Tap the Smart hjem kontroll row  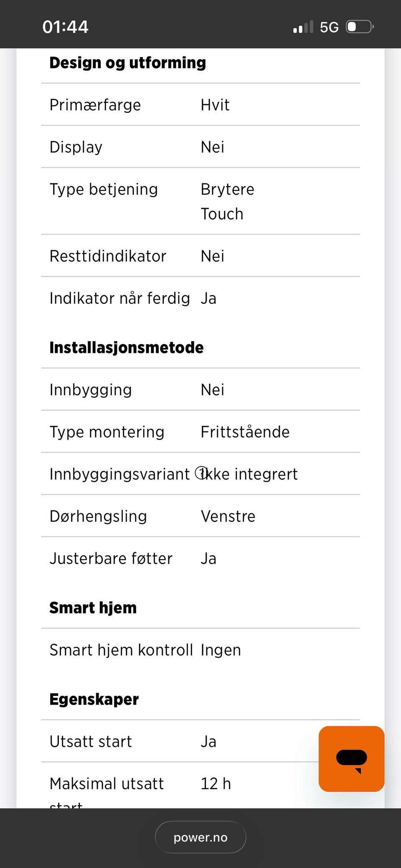[200, 650]
